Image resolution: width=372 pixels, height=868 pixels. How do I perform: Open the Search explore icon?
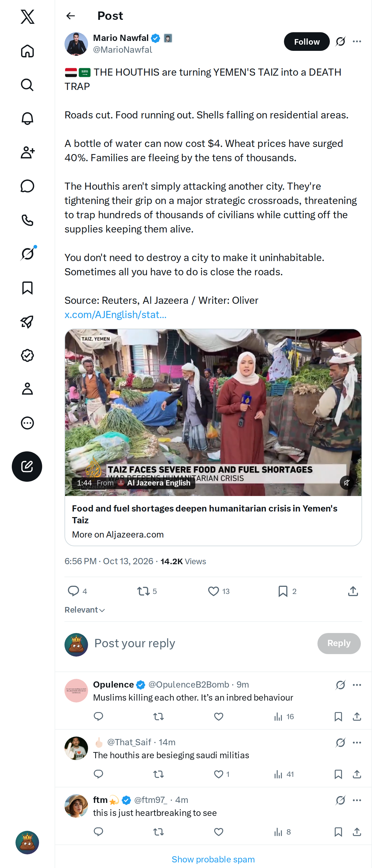point(27,85)
